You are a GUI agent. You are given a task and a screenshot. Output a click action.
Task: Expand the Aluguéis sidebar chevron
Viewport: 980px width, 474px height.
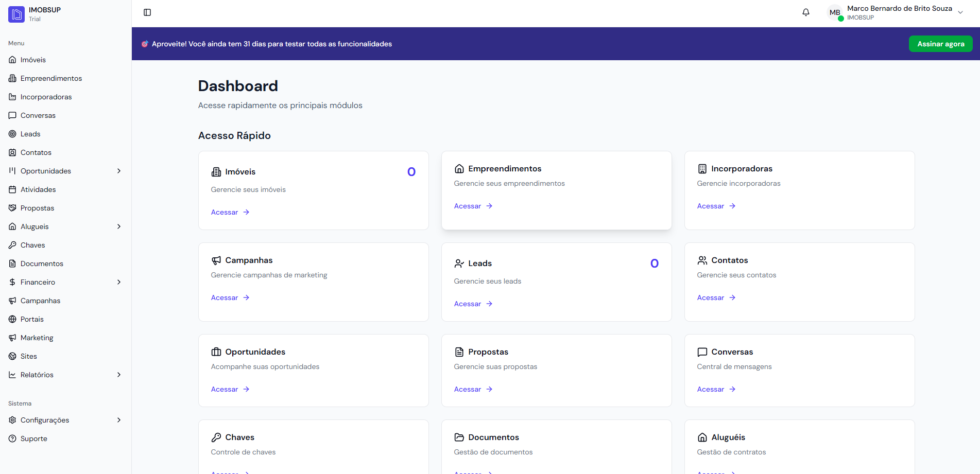click(x=119, y=226)
